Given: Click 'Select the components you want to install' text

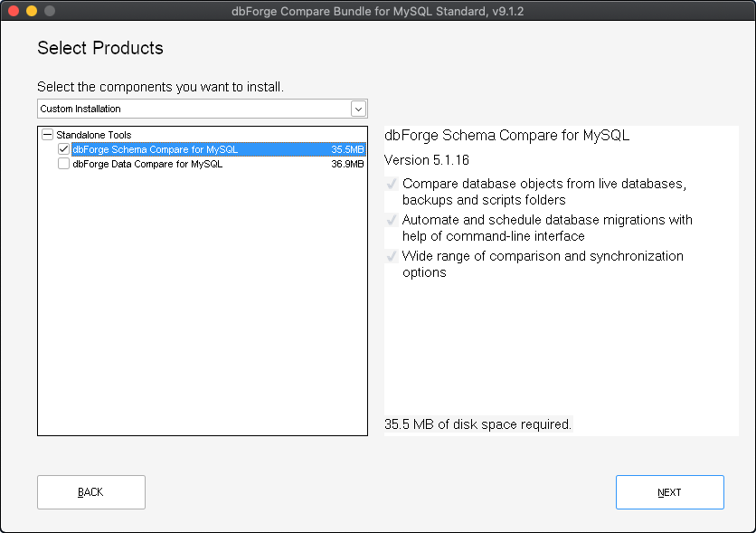Looking at the screenshot, I should click(x=161, y=87).
